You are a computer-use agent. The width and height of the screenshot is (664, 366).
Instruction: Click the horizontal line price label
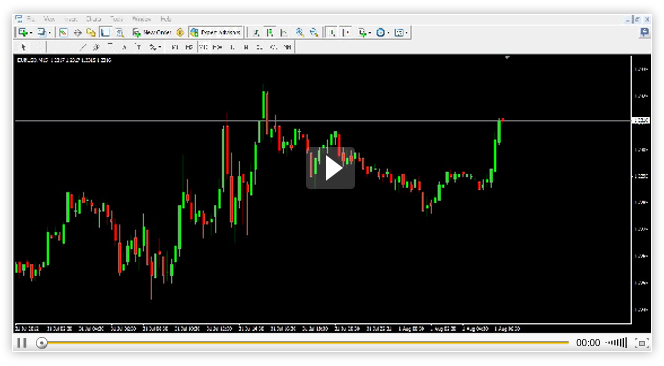point(641,121)
